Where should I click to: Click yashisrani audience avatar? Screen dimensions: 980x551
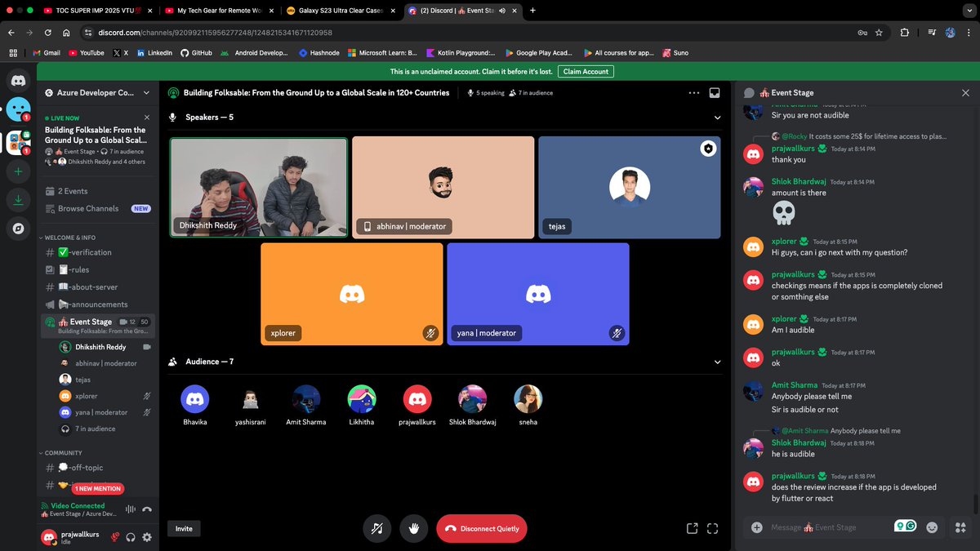[250, 399]
